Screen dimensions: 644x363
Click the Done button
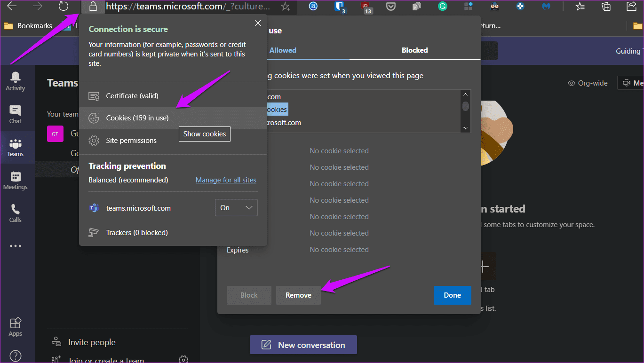452,295
